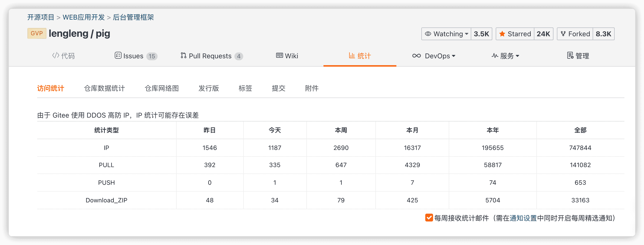Viewport: 644px width, 245px height.
Task: Open the 附件 sub-tab
Action: (x=312, y=88)
